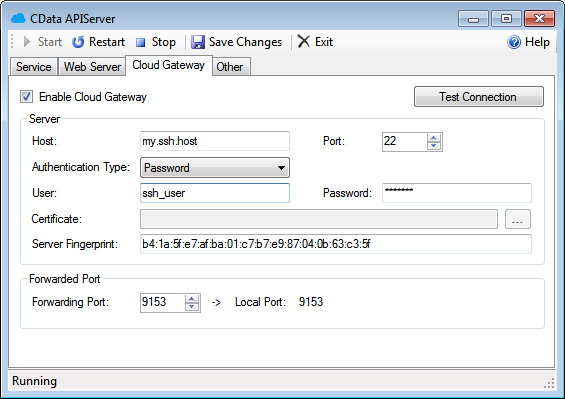The height and width of the screenshot is (399, 565).
Task: Click the Start play icon in toolbar
Action: click(27, 42)
